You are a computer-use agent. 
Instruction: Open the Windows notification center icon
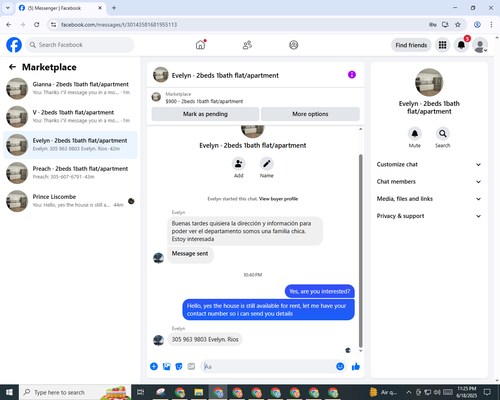487,392
